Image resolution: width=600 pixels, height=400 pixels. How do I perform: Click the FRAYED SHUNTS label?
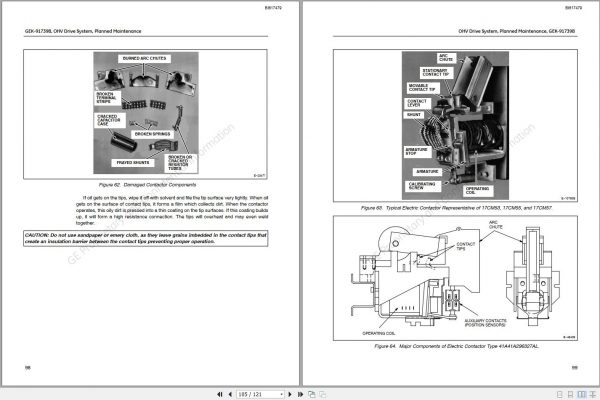tap(133, 163)
